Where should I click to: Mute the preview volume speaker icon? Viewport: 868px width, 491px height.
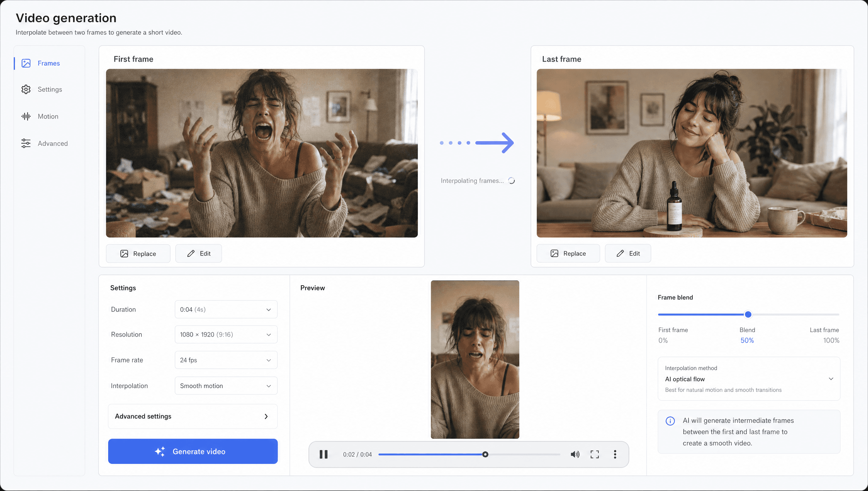(x=575, y=454)
